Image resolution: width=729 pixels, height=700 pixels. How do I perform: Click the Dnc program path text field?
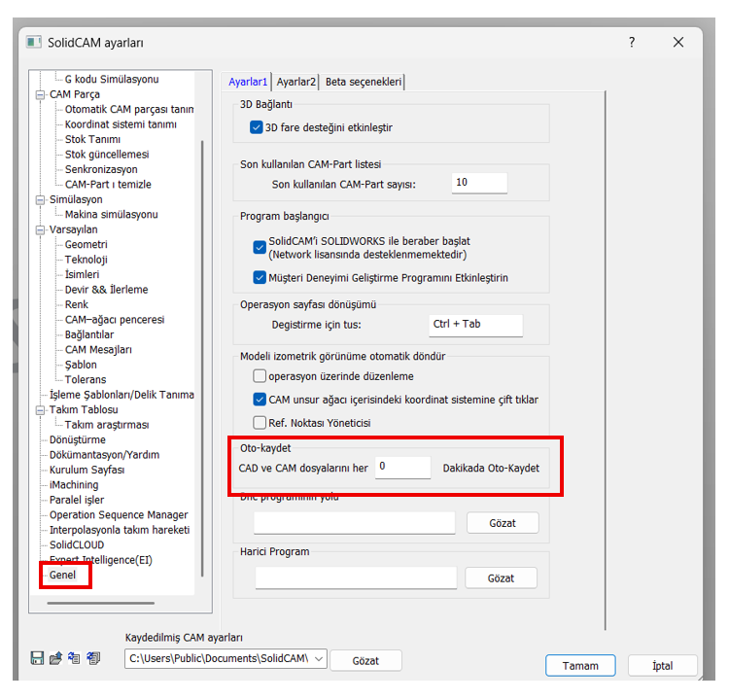click(354, 523)
